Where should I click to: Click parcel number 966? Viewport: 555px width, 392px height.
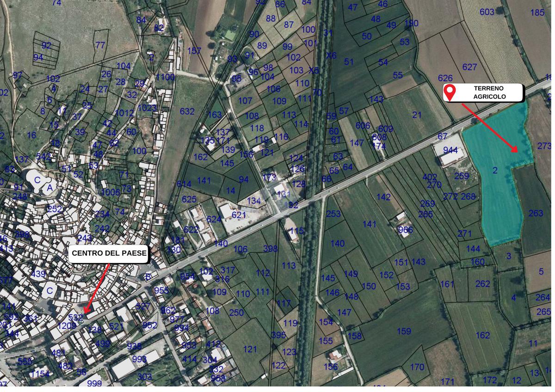(405, 230)
